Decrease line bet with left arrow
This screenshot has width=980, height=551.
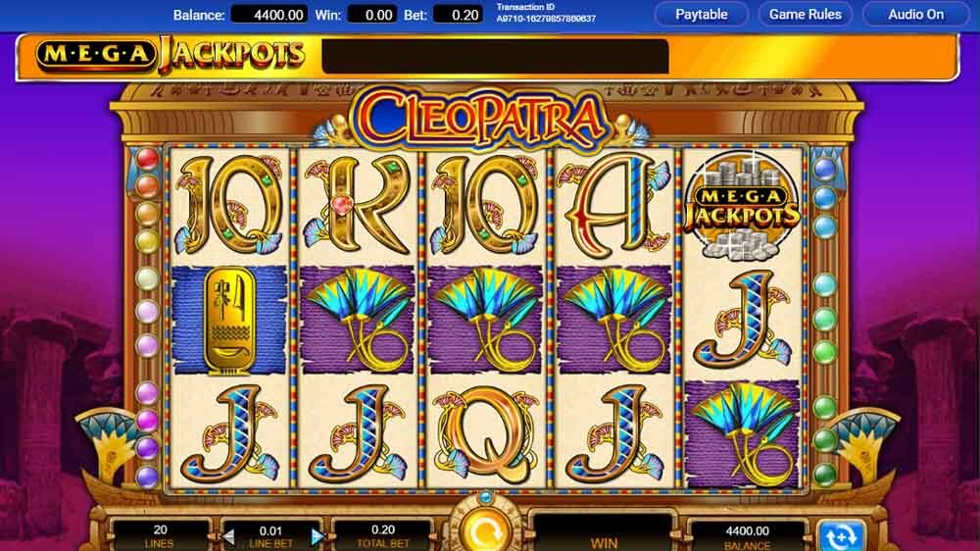(x=228, y=536)
